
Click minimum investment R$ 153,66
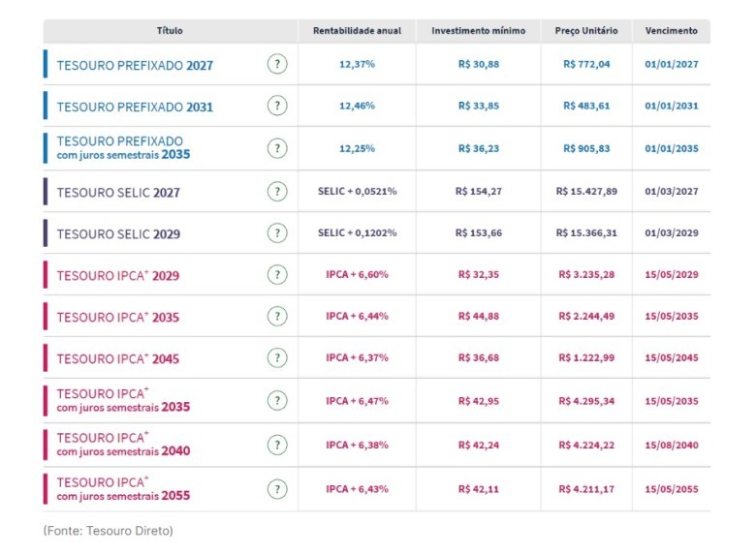pyautogui.click(x=478, y=232)
